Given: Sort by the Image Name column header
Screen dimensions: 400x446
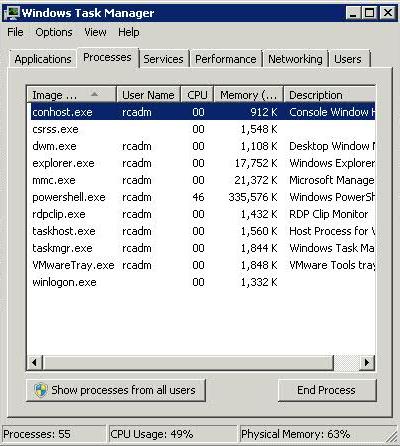Looking at the screenshot, I should tap(71, 95).
